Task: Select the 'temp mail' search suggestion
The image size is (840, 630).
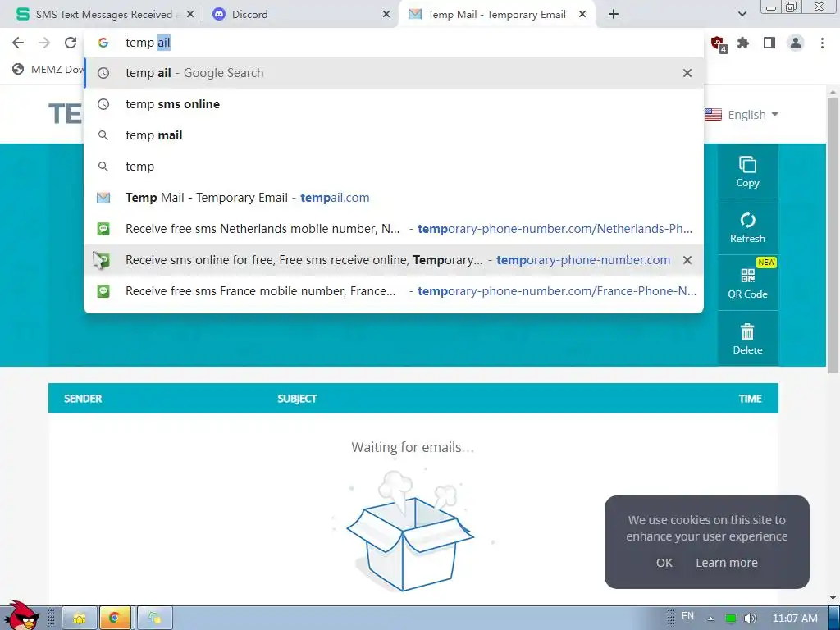Action: (x=394, y=135)
